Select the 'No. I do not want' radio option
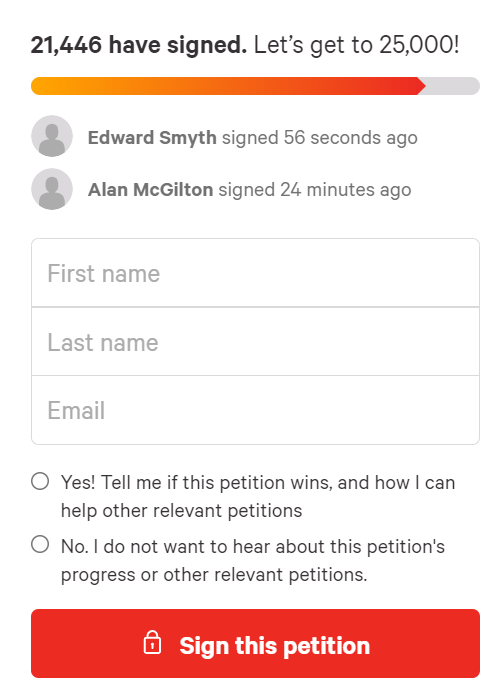Image resolution: width=500 pixels, height=691 pixels. pos(40,545)
